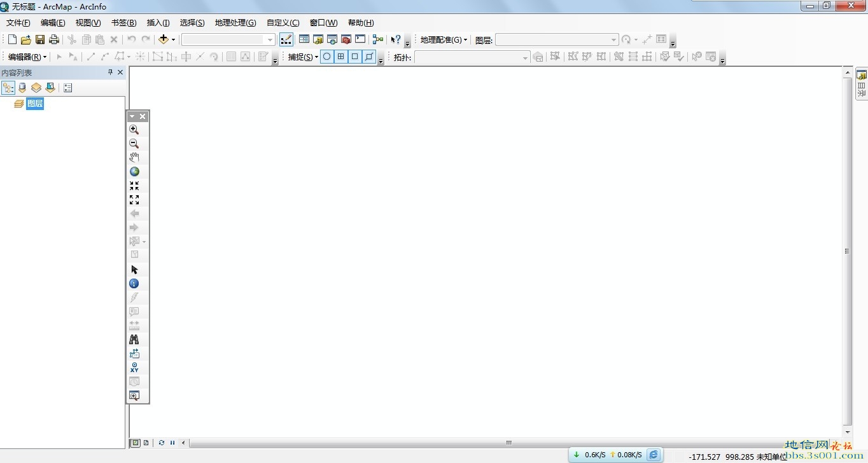Select the Select Elements arrow tool

(134, 269)
